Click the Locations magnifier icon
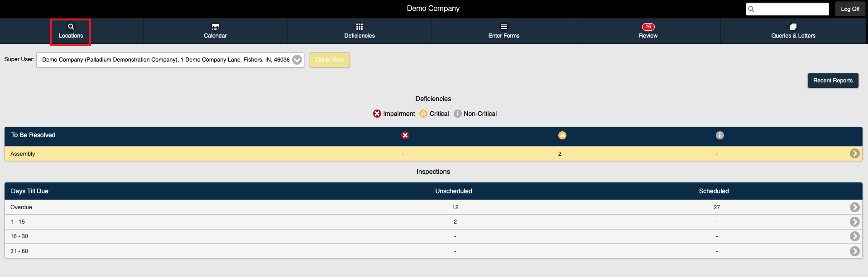The image size is (868, 277). coord(71,27)
